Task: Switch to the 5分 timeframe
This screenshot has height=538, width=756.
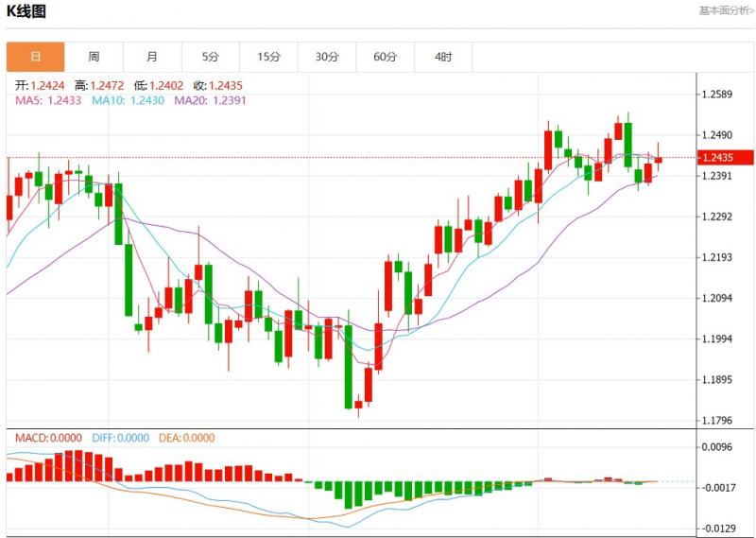Action: coord(210,57)
